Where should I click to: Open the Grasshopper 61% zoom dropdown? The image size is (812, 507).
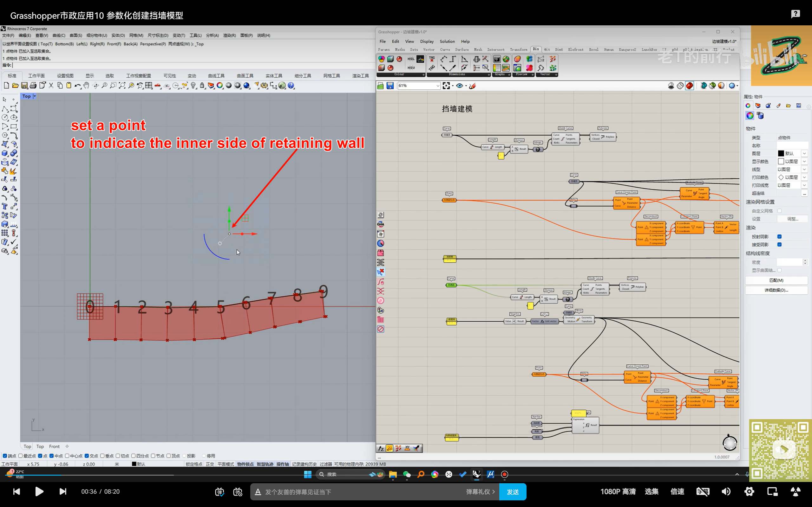tap(437, 86)
